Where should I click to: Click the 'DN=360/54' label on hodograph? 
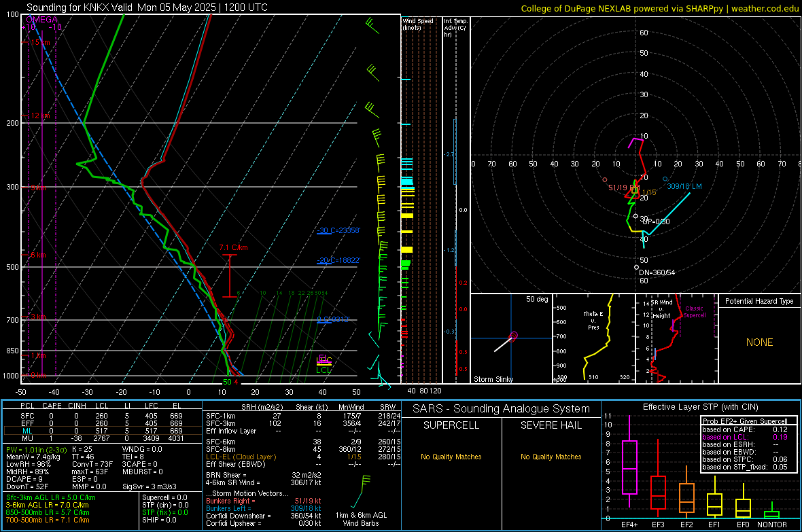[657, 272]
